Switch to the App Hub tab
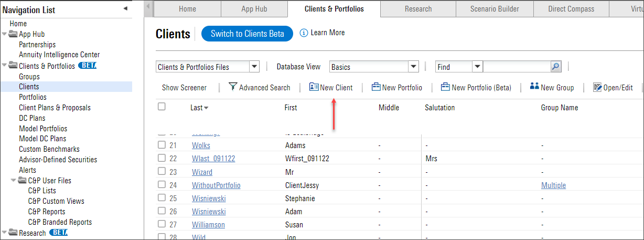The height and width of the screenshot is (240, 644). pyautogui.click(x=254, y=9)
